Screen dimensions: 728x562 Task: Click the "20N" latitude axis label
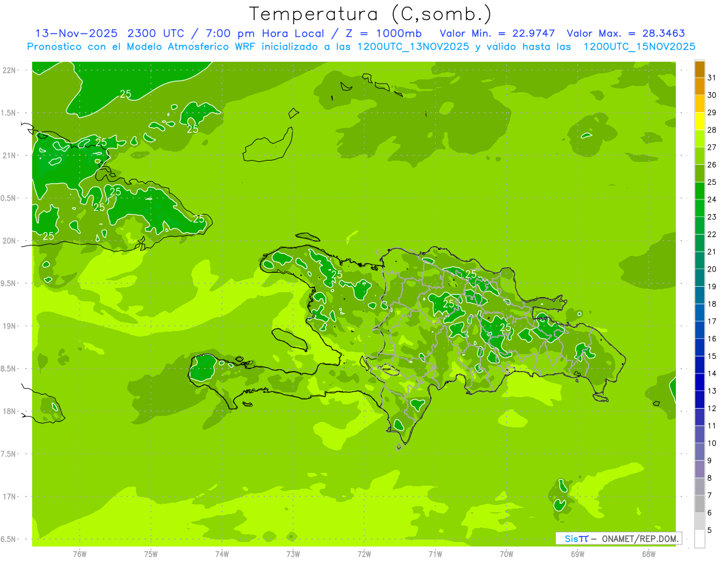(9, 241)
